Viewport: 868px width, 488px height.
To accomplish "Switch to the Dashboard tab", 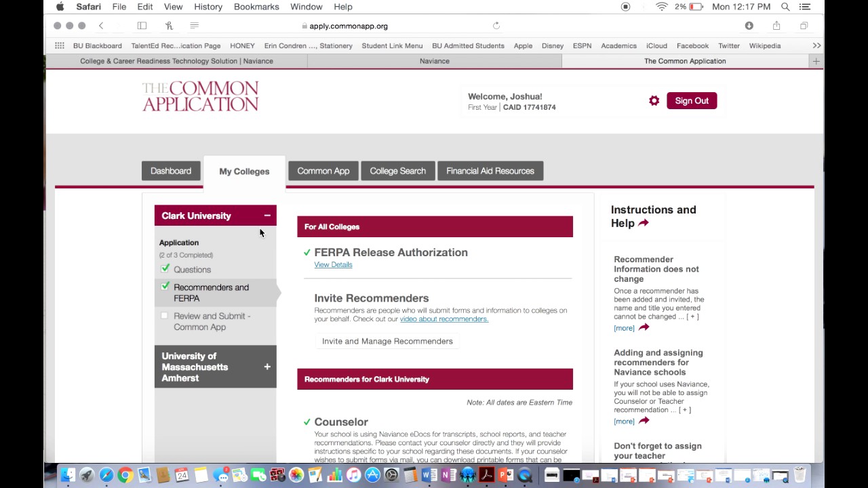I will click(x=171, y=171).
